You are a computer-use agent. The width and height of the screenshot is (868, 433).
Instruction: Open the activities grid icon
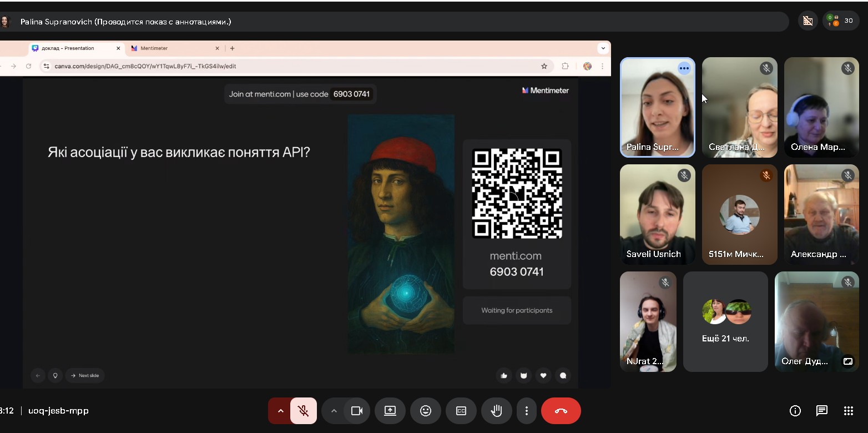point(848,411)
